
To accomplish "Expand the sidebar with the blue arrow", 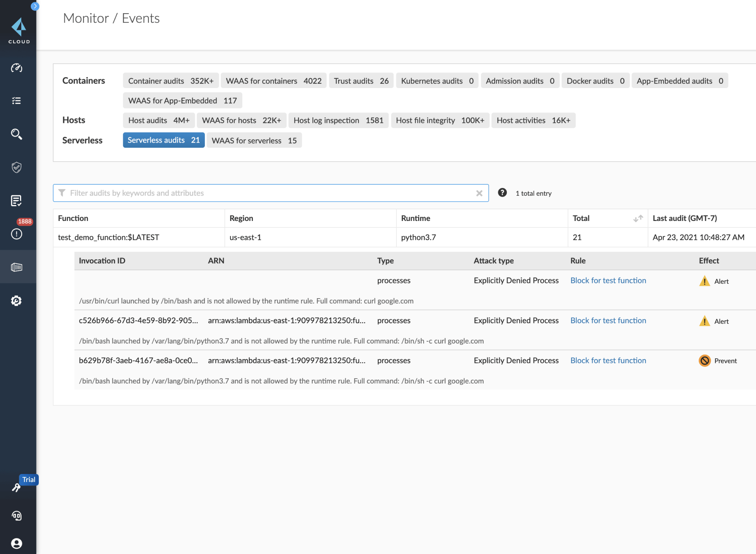I will [x=35, y=6].
